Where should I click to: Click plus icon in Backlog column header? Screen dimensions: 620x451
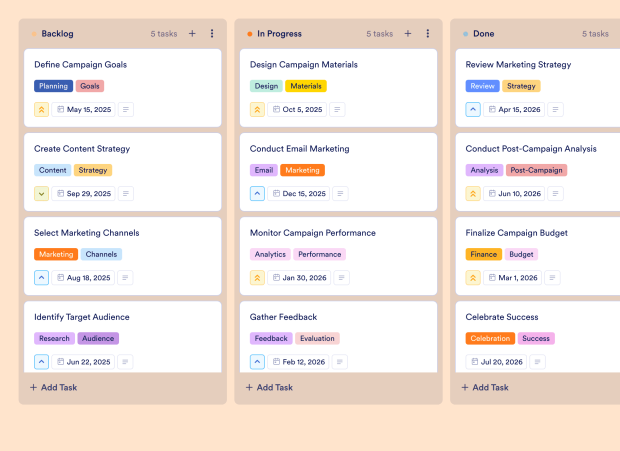coord(192,34)
